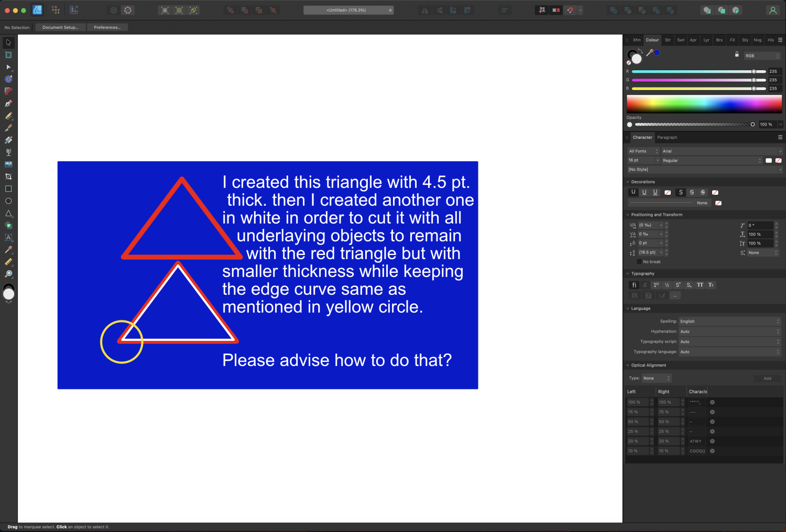786x532 pixels.
Task: Choose the Corner tool
Action: coord(8,91)
